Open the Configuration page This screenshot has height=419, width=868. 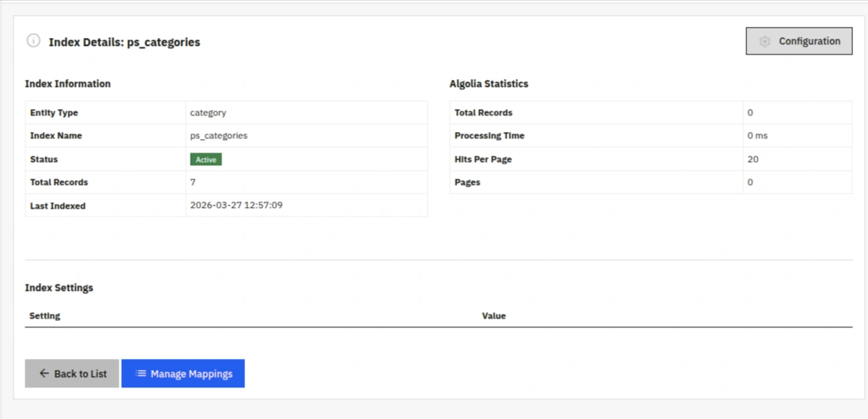pos(798,42)
